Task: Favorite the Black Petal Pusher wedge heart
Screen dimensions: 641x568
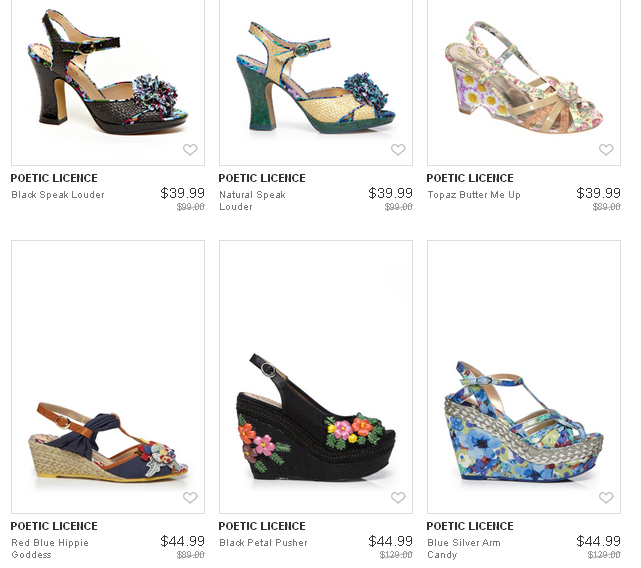Action: tap(398, 498)
